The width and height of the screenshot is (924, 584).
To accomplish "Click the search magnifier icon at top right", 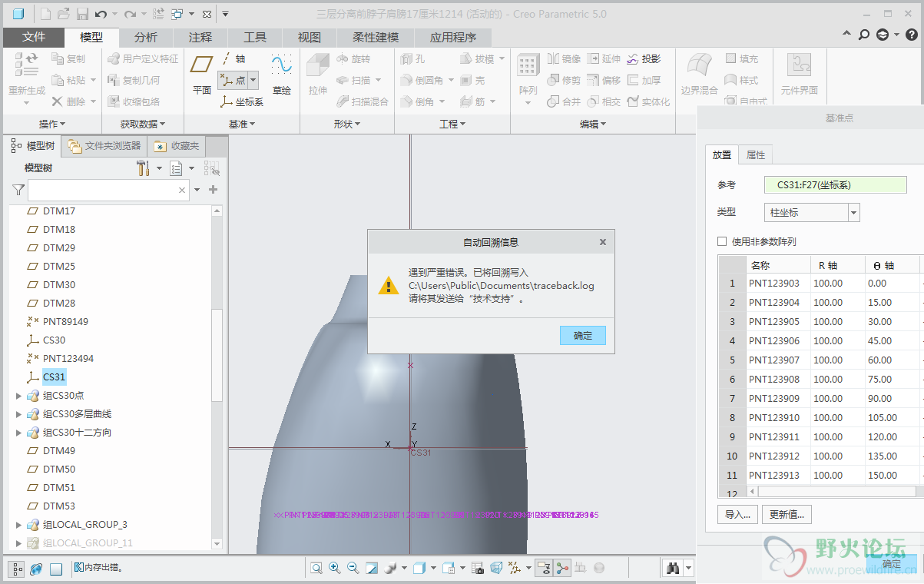I will pos(864,35).
